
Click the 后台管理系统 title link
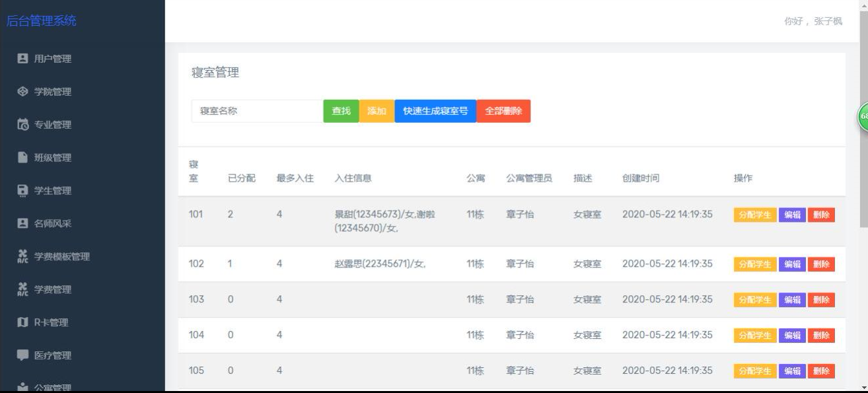coord(41,21)
